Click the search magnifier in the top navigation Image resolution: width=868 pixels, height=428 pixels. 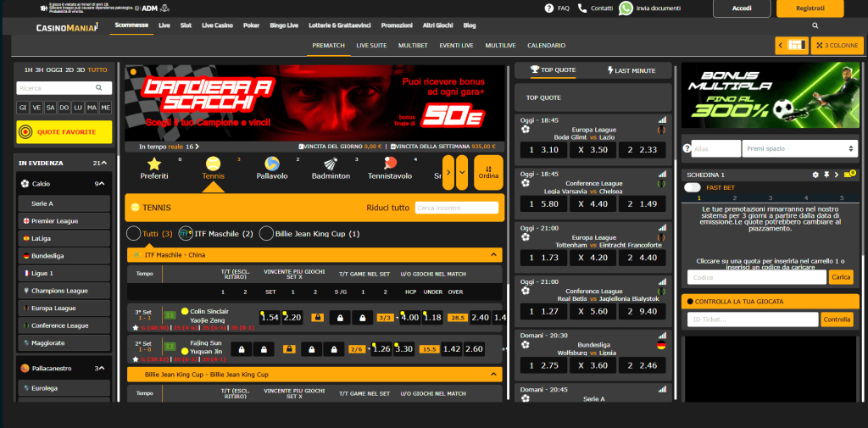pyautogui.click(x=815, y=25)
